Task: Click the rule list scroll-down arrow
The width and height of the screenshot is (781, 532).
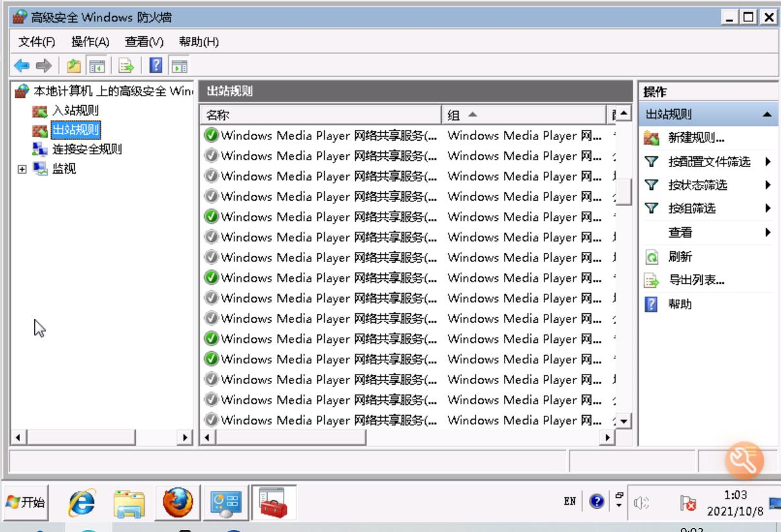Action: (x=623, y=421)
